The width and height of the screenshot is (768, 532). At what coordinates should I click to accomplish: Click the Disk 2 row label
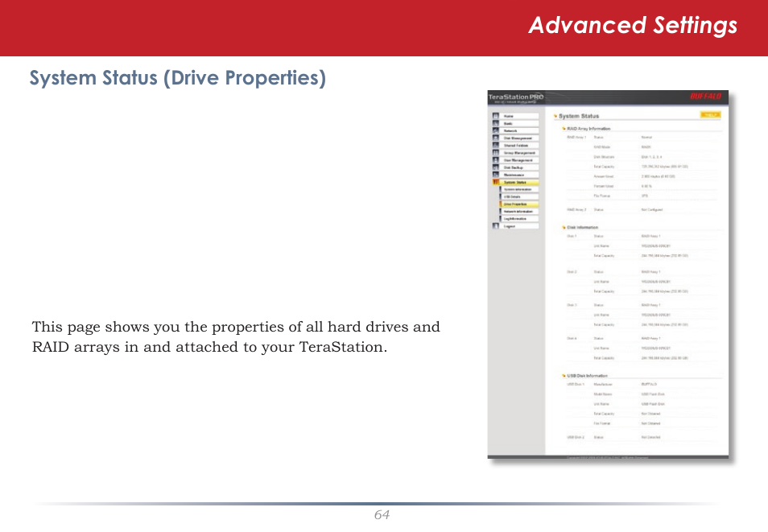tap(572, 272)
